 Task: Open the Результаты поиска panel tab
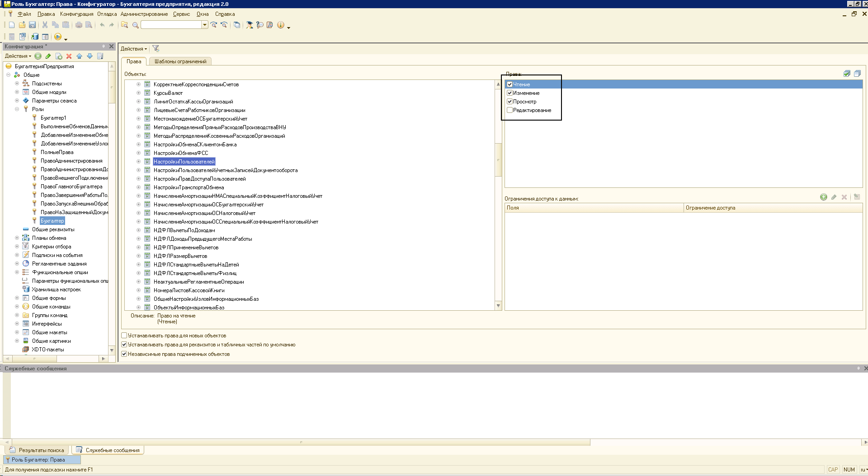(x=37, y=450)
